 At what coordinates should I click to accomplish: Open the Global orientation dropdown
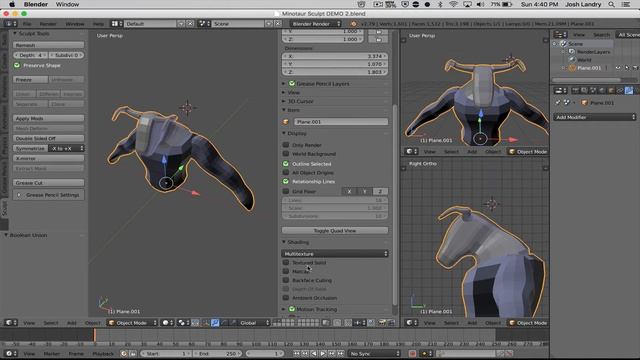254,322
